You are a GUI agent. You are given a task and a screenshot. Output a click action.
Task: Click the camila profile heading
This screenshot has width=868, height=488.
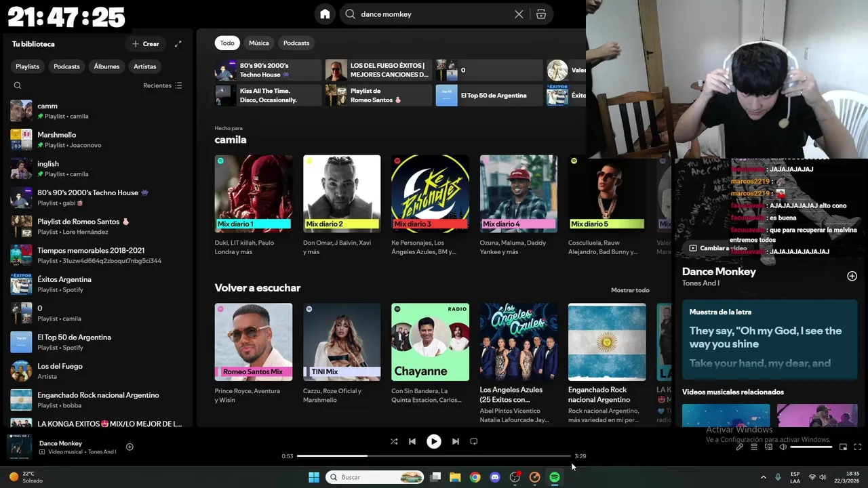coord(231,140)
